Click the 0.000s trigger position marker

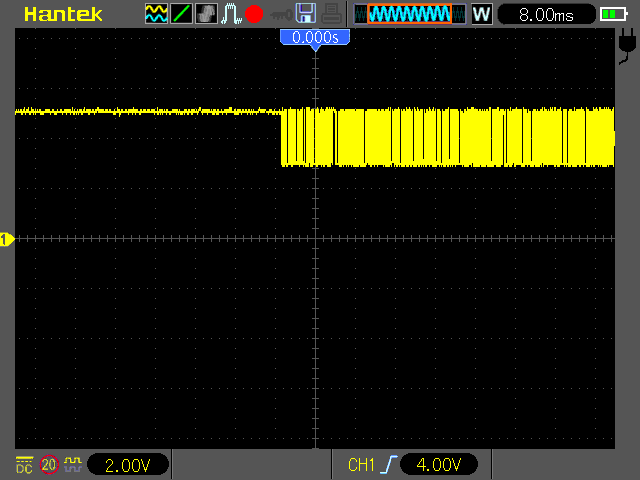[315, 39]
